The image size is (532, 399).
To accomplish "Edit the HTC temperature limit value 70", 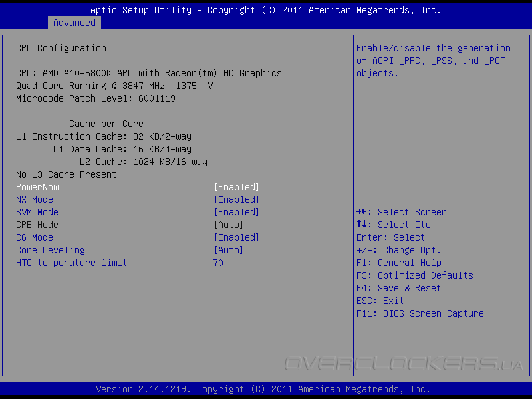I will 218,263.
